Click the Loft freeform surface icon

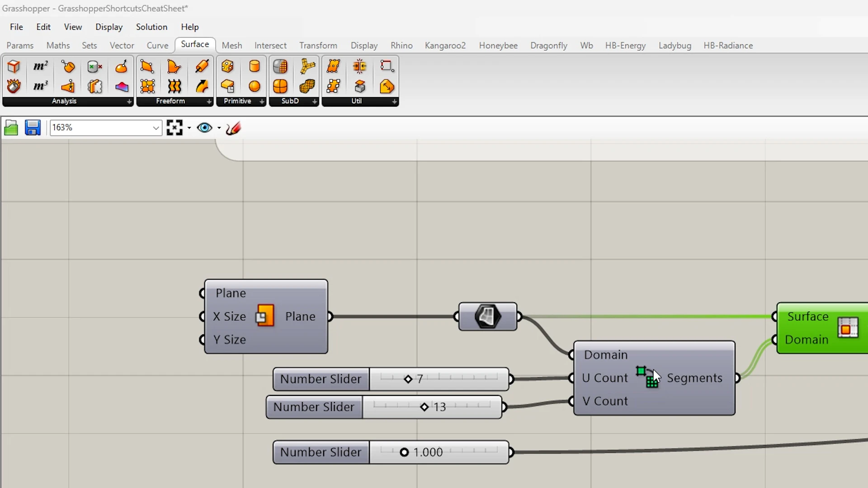tap(174, 86)
